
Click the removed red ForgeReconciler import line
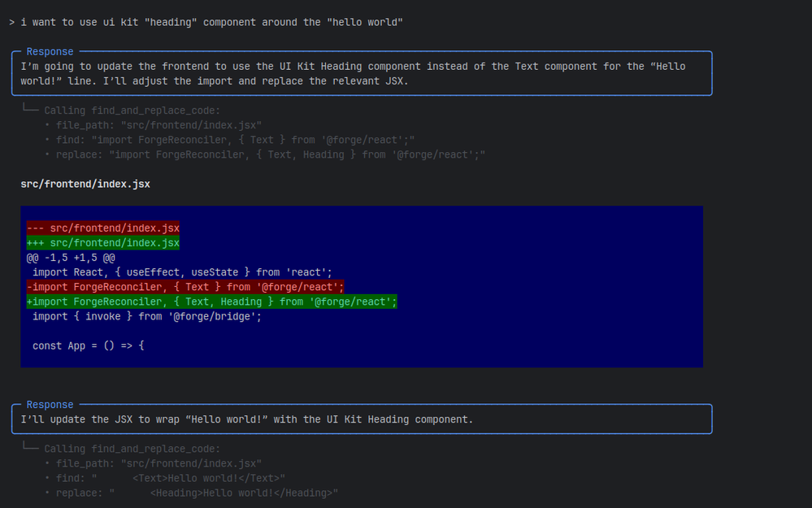click(x=185, y=287)
